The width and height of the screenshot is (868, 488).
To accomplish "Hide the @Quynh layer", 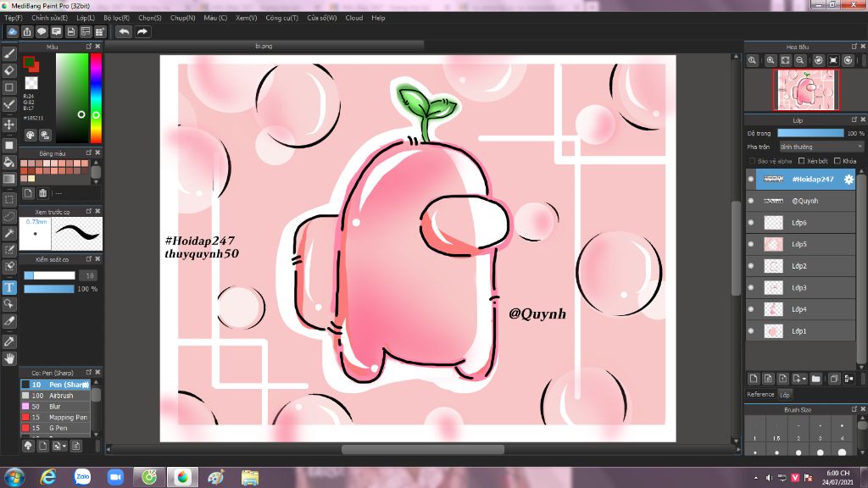I will 751,201.
